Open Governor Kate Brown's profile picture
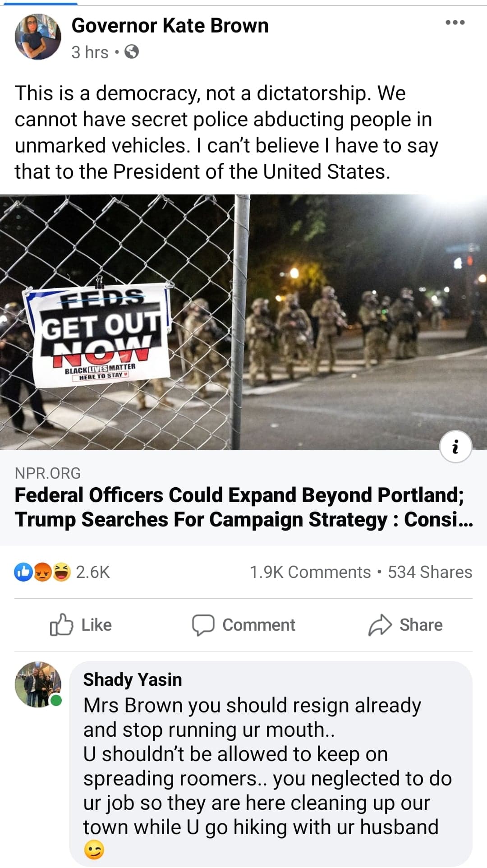487x868 pixels. (38, 37)
